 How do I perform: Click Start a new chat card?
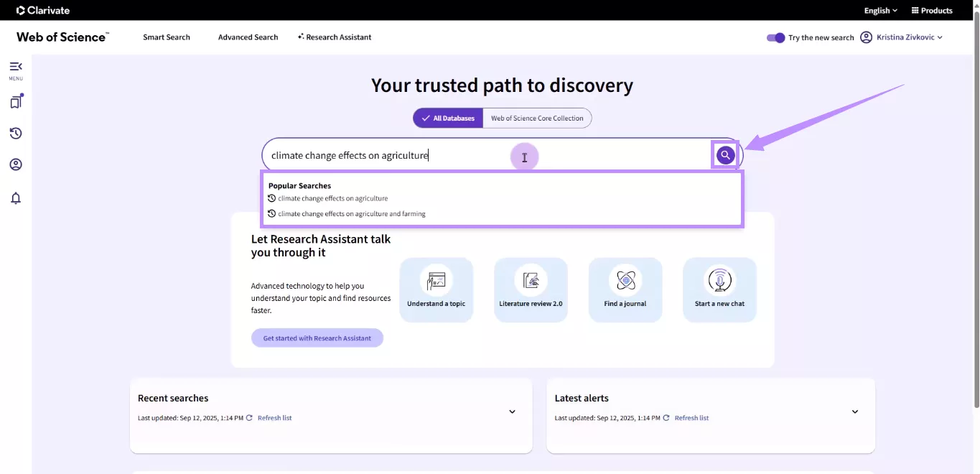pos(719,289)
